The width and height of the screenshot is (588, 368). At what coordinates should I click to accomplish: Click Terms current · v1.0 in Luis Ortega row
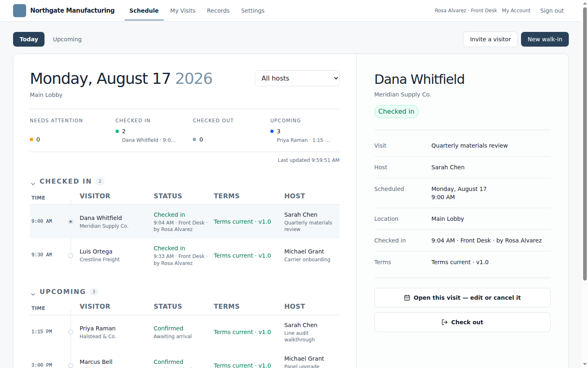coord(243,256)
